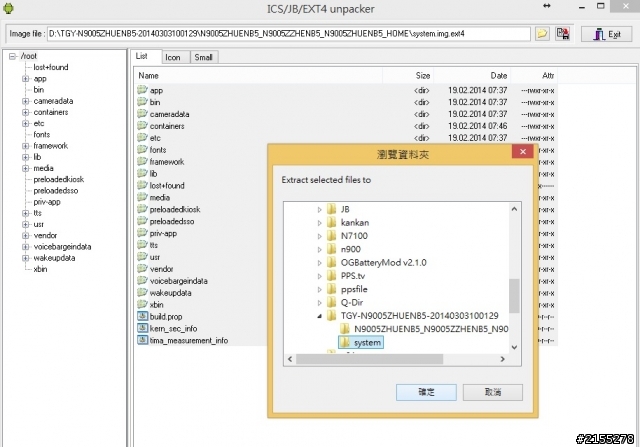Screen dimensions: 640x447
Task: Select the build.prop file icon
Action: 142,316
